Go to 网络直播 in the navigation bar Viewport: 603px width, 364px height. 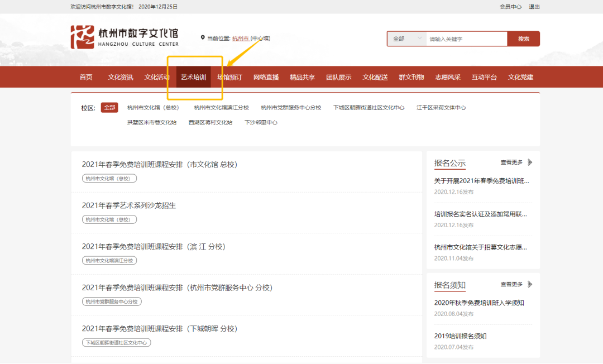point(266,77)
